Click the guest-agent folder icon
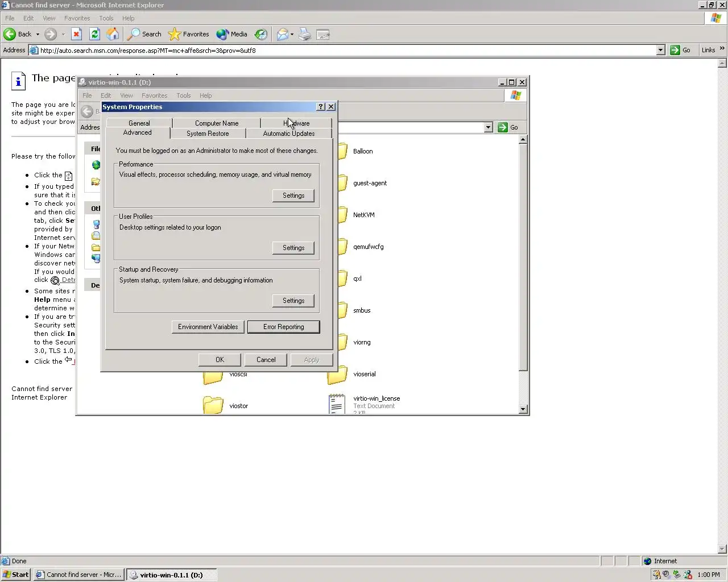The image size is (728, 582). [x=342, y=183]
